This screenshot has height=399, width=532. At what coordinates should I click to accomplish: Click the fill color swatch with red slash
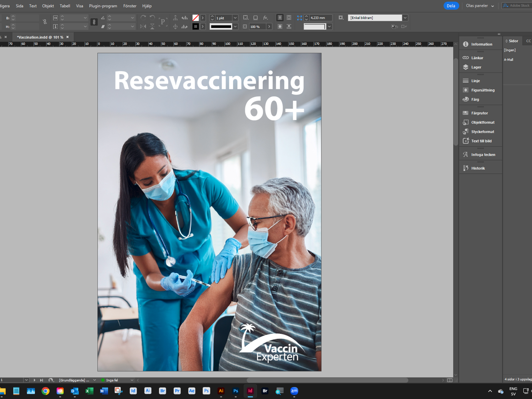pos(195,18)
